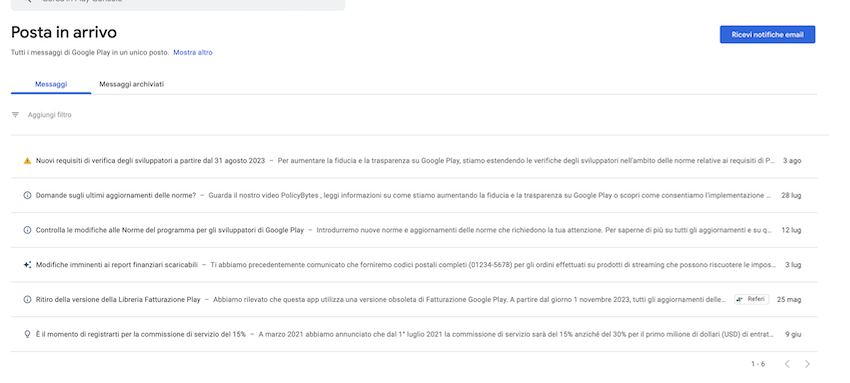
Task: Click the '1 - 6' pagination count
Action: pos(758,364)
